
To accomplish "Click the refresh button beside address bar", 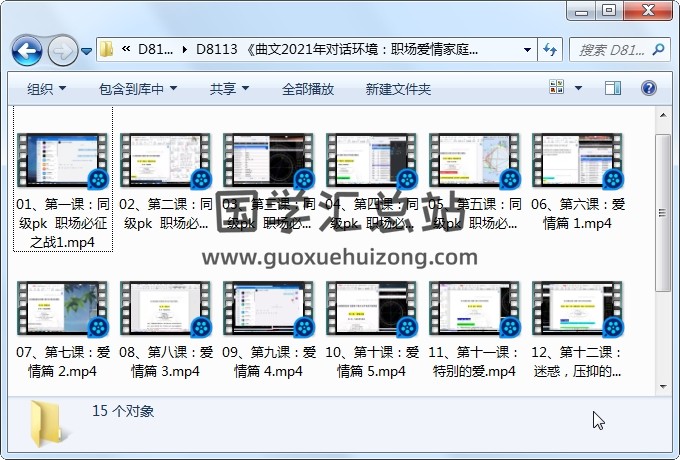I will (x=551, y=49).
